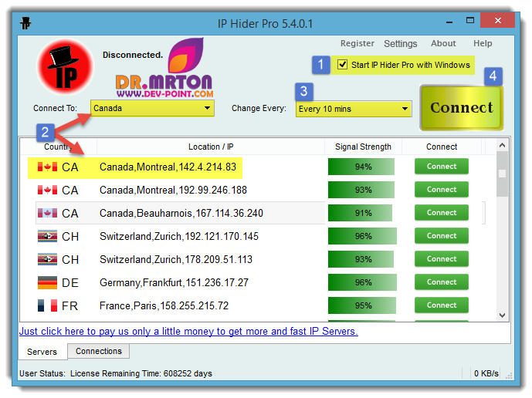
Task: Open the Change Every interval dropdown
Action: (354, 109)
